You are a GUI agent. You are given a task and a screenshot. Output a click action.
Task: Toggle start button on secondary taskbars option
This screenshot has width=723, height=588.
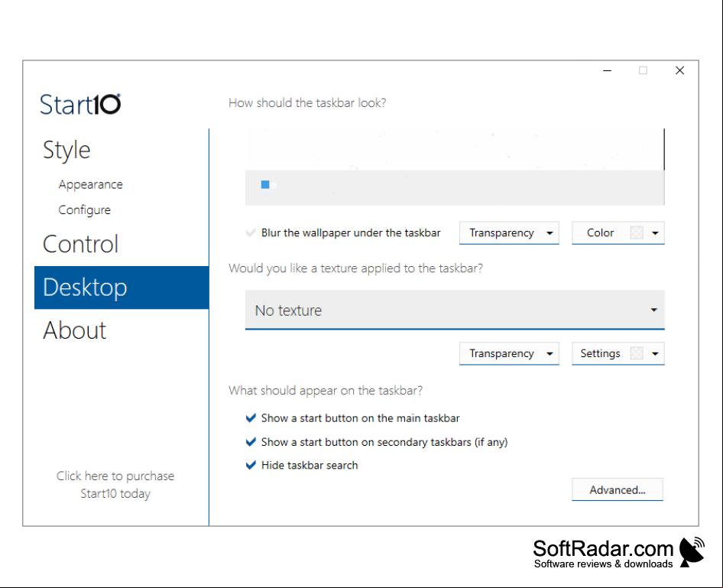[x=377, y=442]
